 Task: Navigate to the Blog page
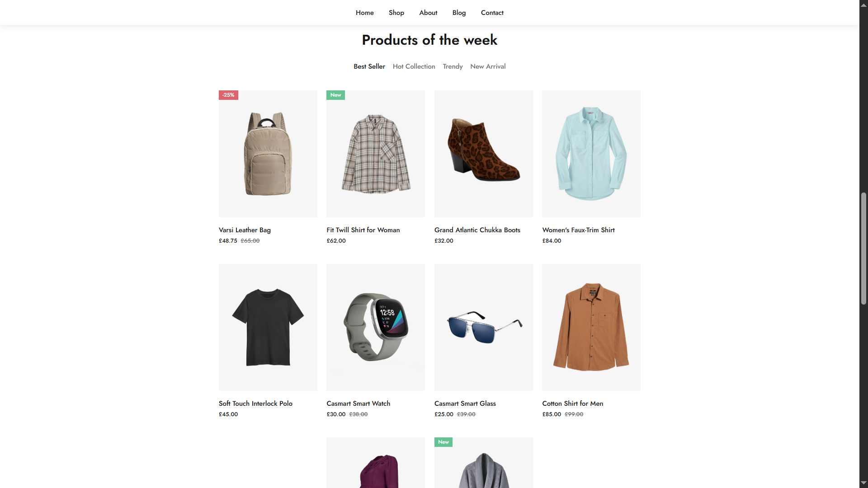[459, 13]
